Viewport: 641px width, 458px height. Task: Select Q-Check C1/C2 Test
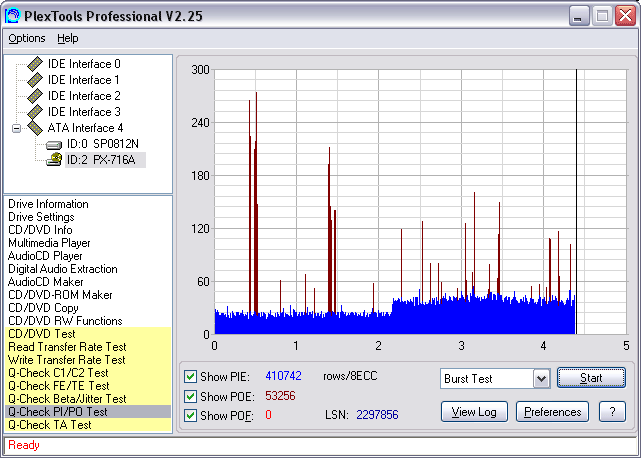coord(88,373)
